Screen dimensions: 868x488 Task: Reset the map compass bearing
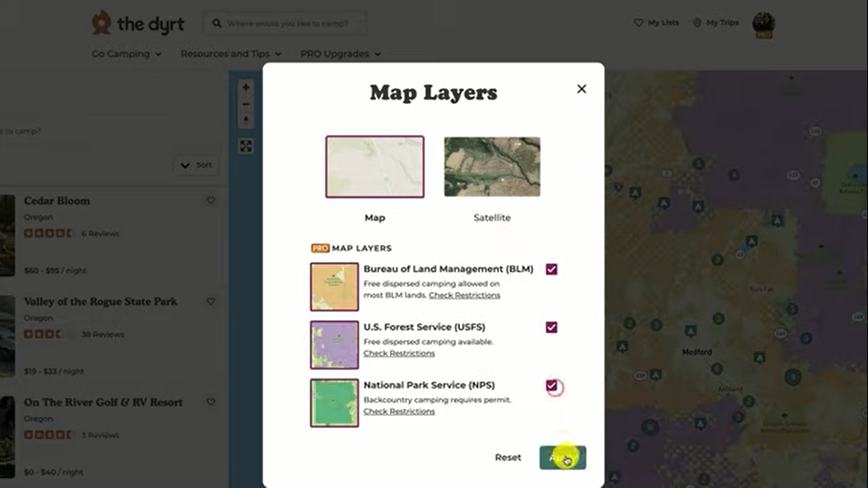coord(246,120)
